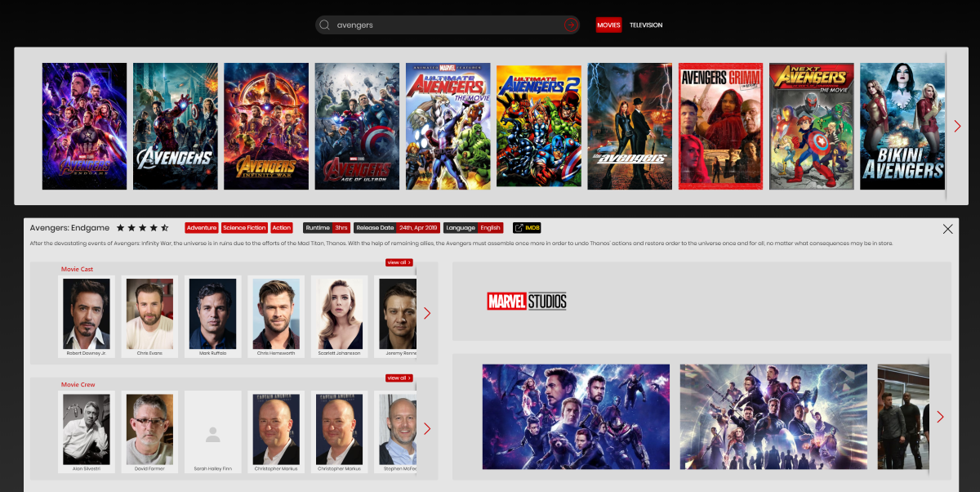
Task: Open the IMDB external link badge
Action: pyautogui.click(x=527, y=228)
